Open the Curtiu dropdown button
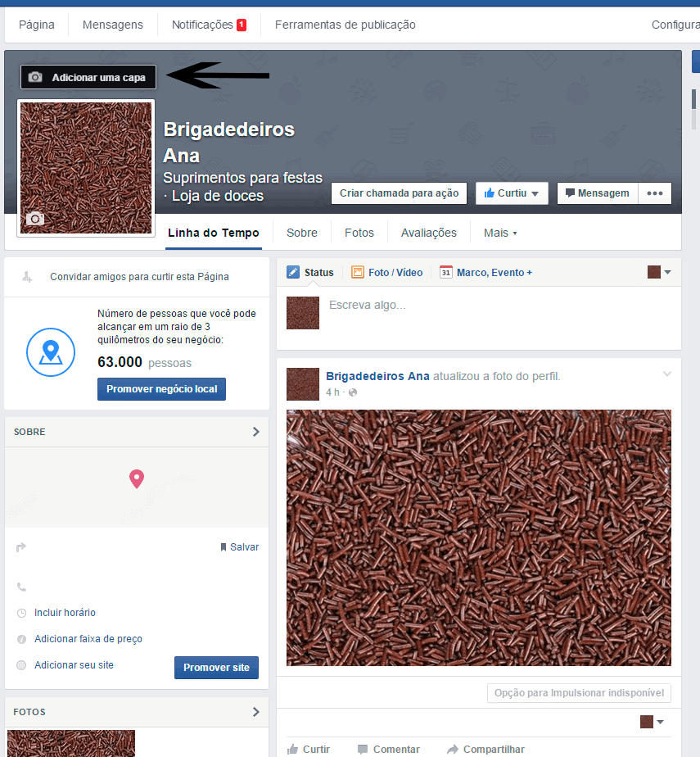Image resolution: width=700 pixels, height=757 pixels. 512,193
